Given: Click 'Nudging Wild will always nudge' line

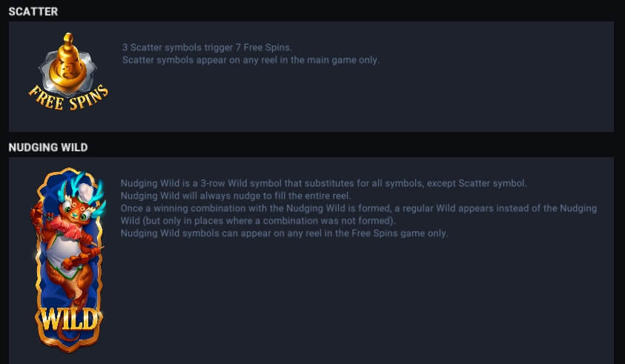Looking at the screenshot, I should pyautogui.click(x=236, y=196).
